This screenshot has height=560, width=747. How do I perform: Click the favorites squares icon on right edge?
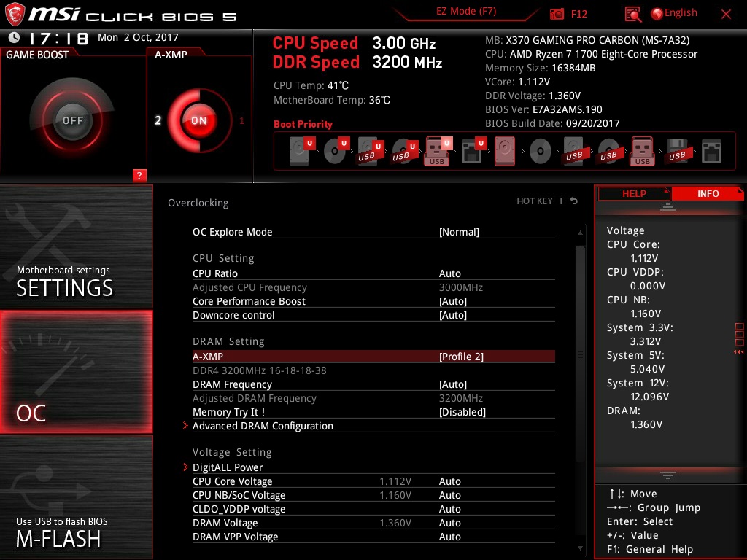tap(740, 334)
